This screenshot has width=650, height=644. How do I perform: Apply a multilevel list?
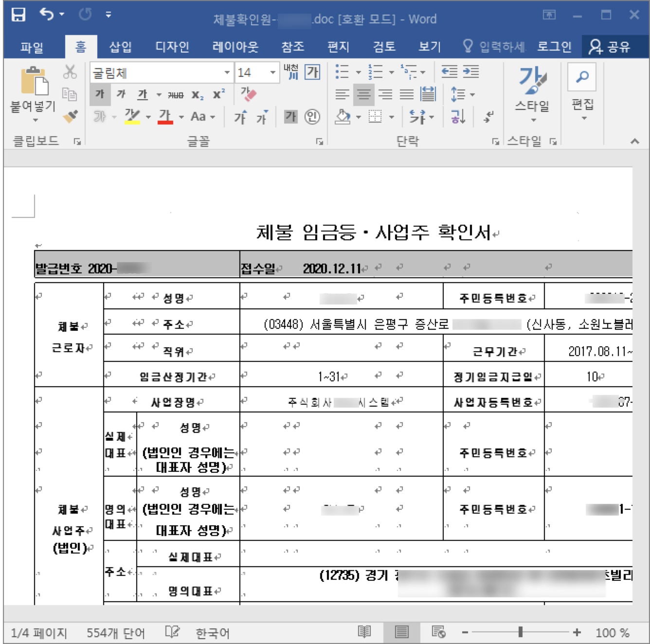(409, 72)
